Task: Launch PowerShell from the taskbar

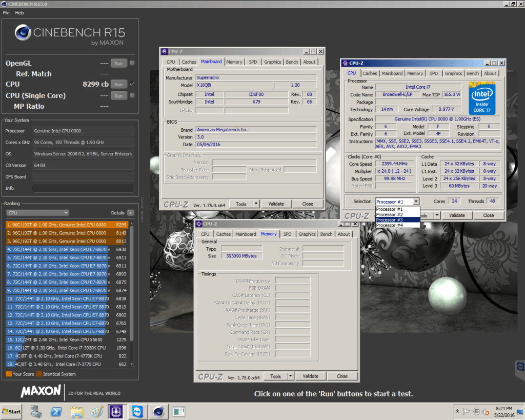Action: pos(56,411)
